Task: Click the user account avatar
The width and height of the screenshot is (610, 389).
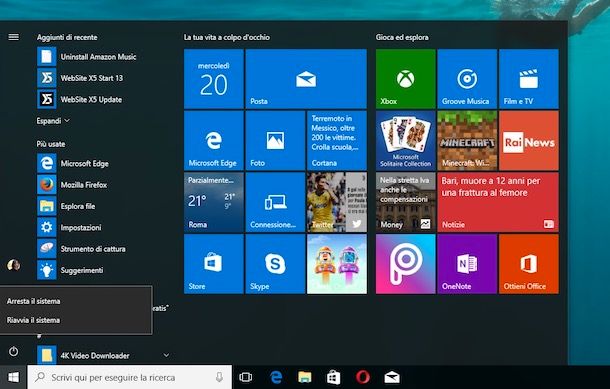Action: [14, 265]
